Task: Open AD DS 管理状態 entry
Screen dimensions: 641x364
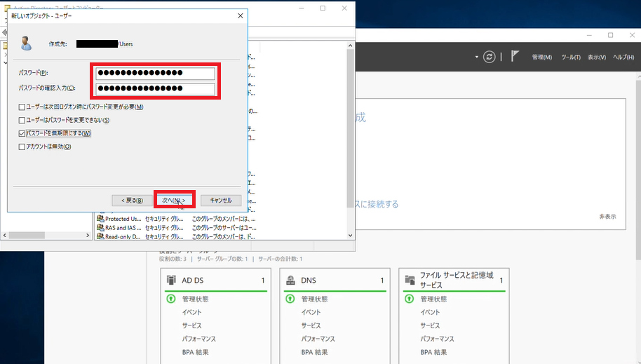Action: [196, 299]
